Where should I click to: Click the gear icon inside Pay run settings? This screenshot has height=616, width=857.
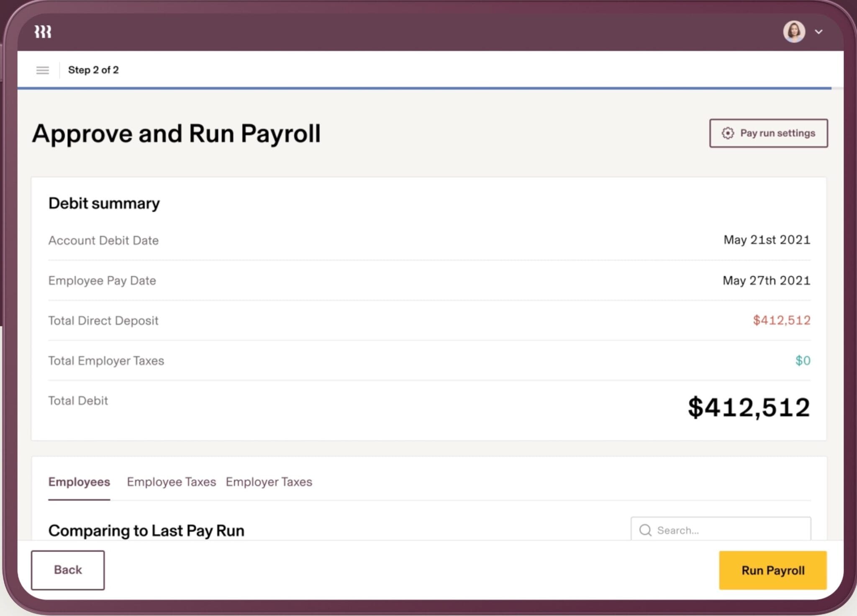(x=727, y=133)
